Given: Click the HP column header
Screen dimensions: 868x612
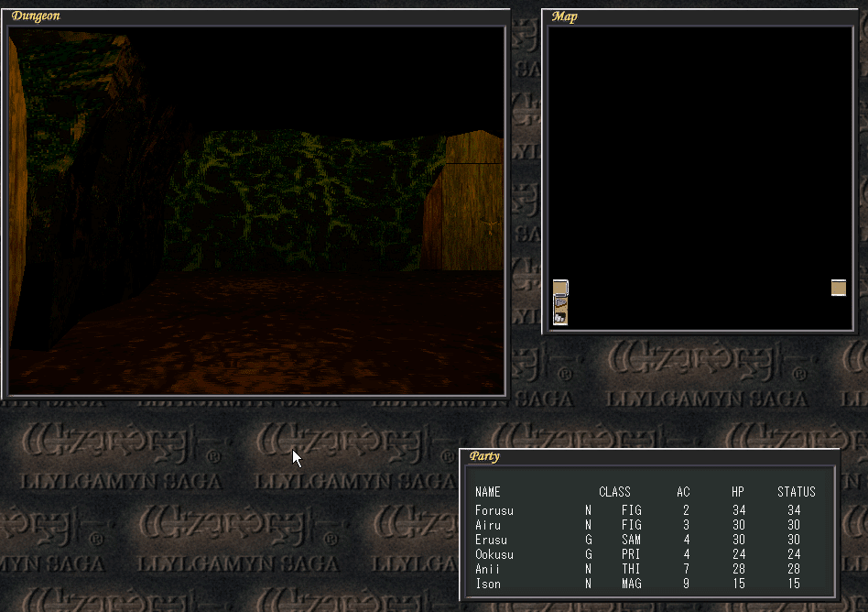Looking at the screenshot, I should click(x=738, y=492).
